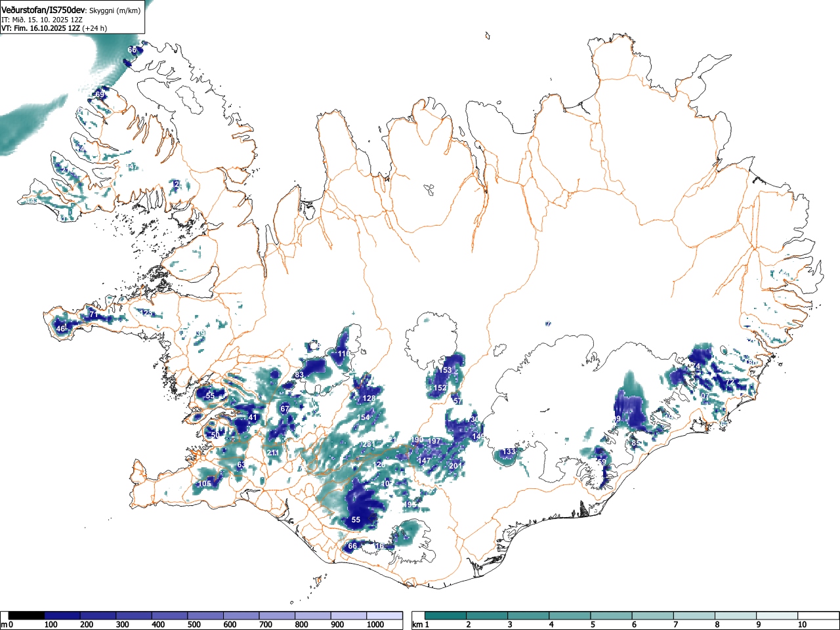
Task: Click the 5–6 km legend color block
Action: pyautogui.click(x=612, y=616)
